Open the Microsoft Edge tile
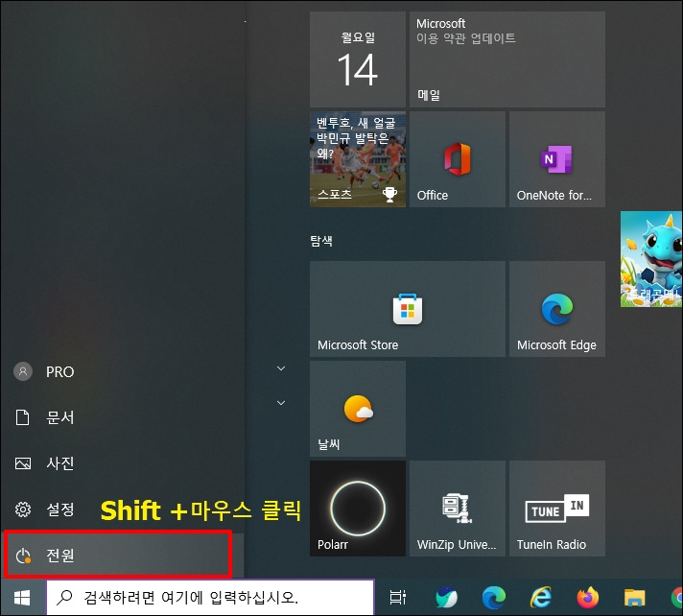The height and width of the screenshot is (616, 683). pyautogui.click(x=557, y=309)
